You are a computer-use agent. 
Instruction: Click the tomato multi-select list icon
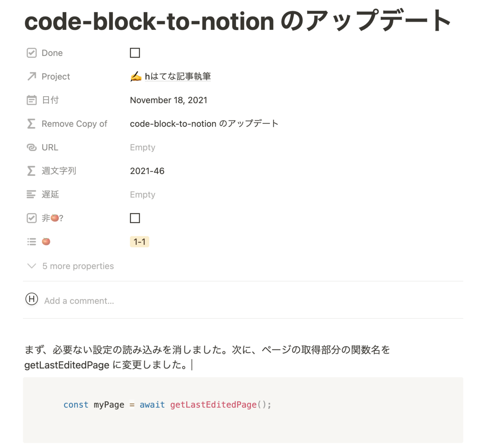(31, 242)
